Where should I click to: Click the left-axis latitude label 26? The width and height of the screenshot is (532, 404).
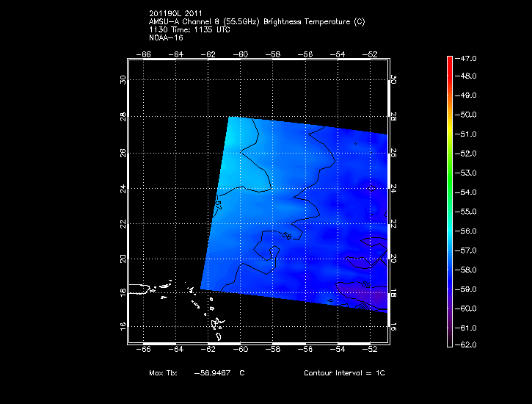(x=123, y=153)
